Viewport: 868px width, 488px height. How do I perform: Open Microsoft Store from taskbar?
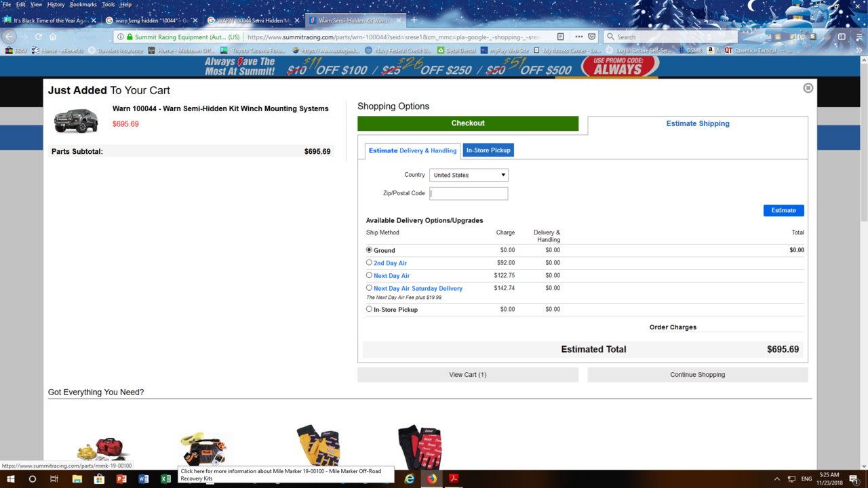(x=99, y=479)
